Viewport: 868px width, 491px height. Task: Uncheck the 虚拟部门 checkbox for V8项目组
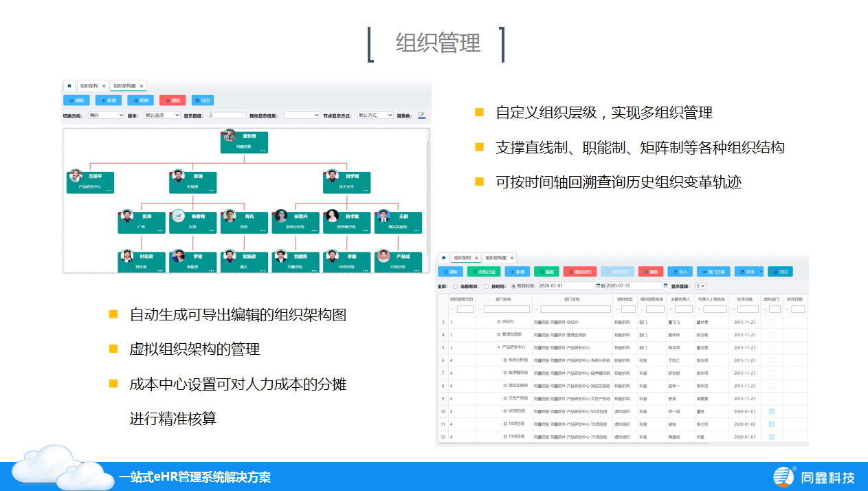771,411
